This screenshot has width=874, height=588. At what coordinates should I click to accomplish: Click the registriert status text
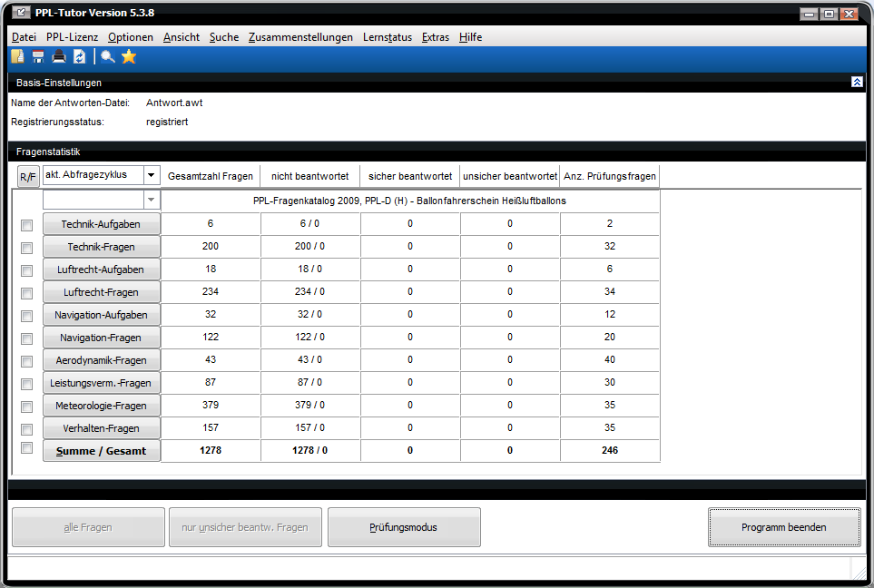click(x=167, y=122)
